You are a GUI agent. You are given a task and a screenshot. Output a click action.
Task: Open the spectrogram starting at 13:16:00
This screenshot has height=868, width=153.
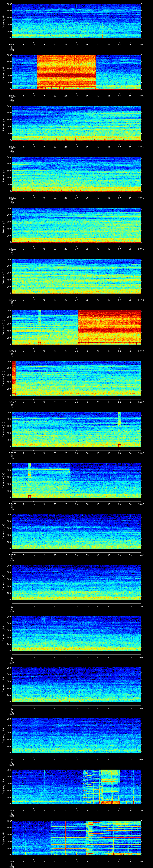pyautogui.click(x=76, y=72)
